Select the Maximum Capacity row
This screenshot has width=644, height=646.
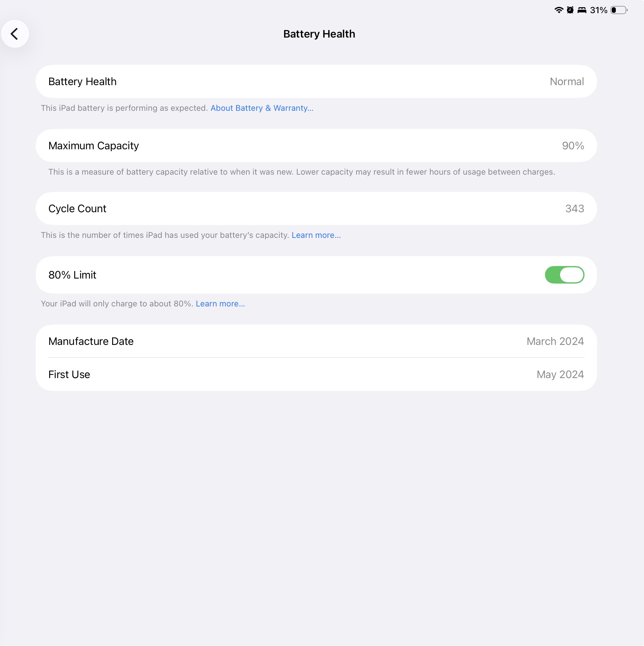[x=316, y=146]
